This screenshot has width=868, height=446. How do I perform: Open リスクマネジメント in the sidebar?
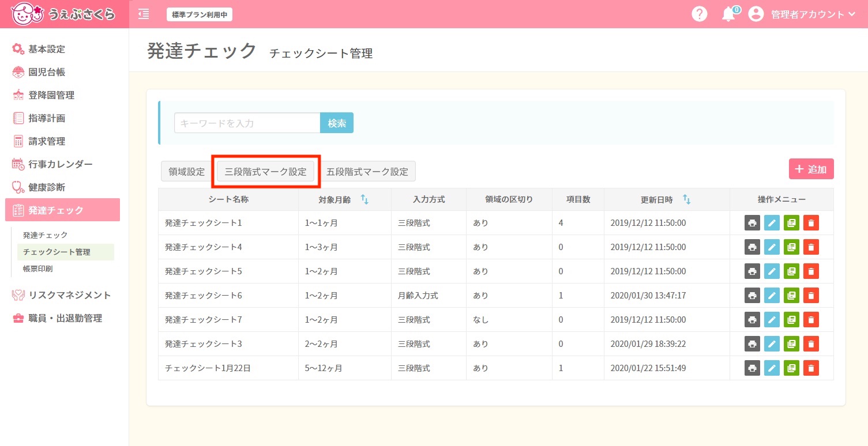pyautogui.click(x=69, y=295)
